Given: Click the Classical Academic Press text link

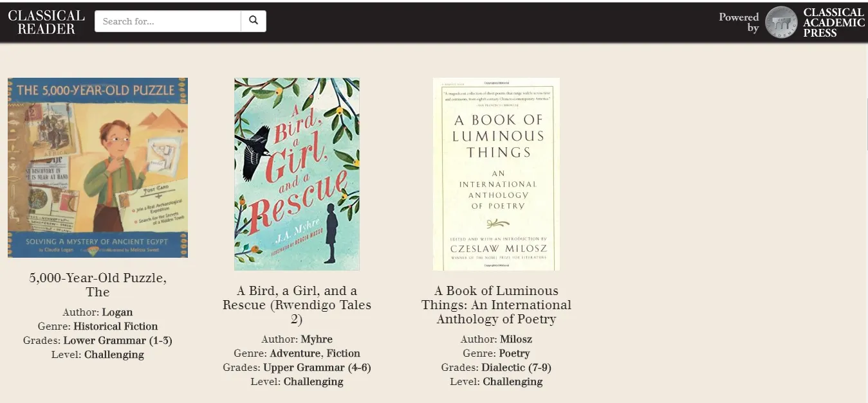Looking at the screenshot, I should 833,22.
